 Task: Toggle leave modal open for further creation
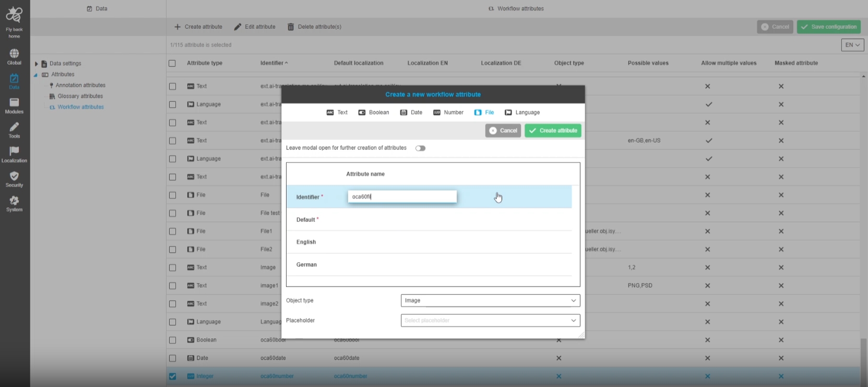(x=420, y=148)
